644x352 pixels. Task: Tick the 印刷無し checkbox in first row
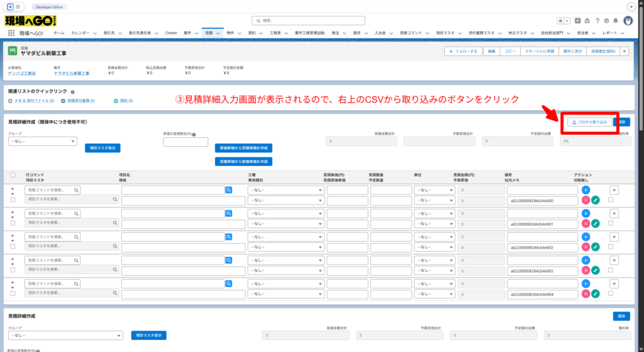tap(611, 200)
